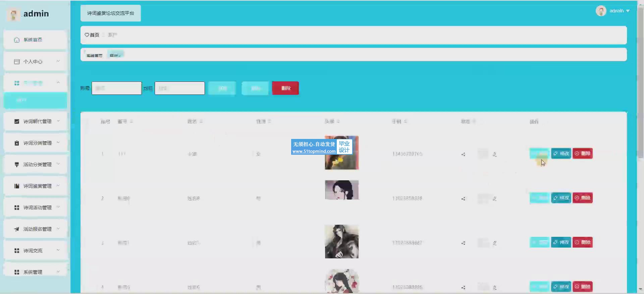This screenshot has height=294, width=644.
Task: Expand the 诗词朝代管理 chevron
Action: (x=58, y=121)
